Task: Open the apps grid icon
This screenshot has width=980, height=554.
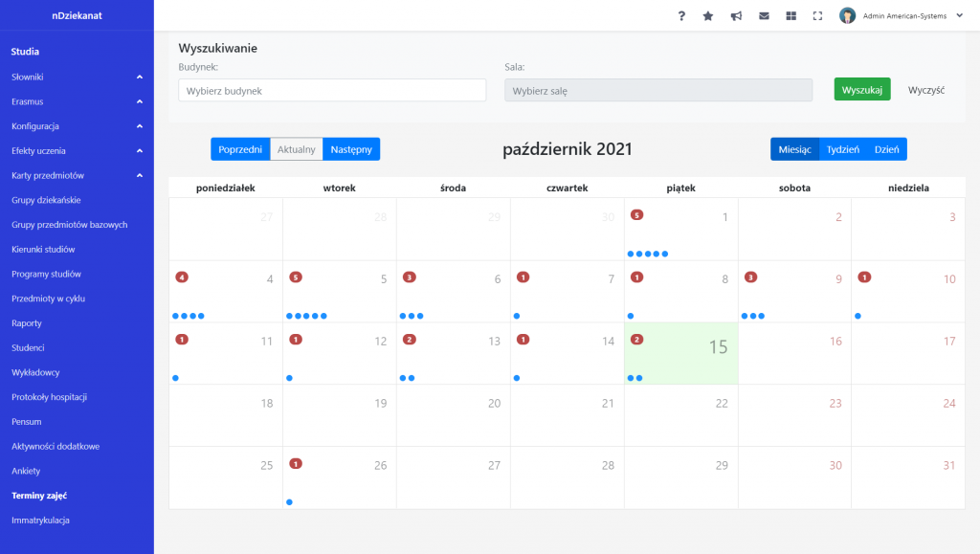Action: pos(791,15)
